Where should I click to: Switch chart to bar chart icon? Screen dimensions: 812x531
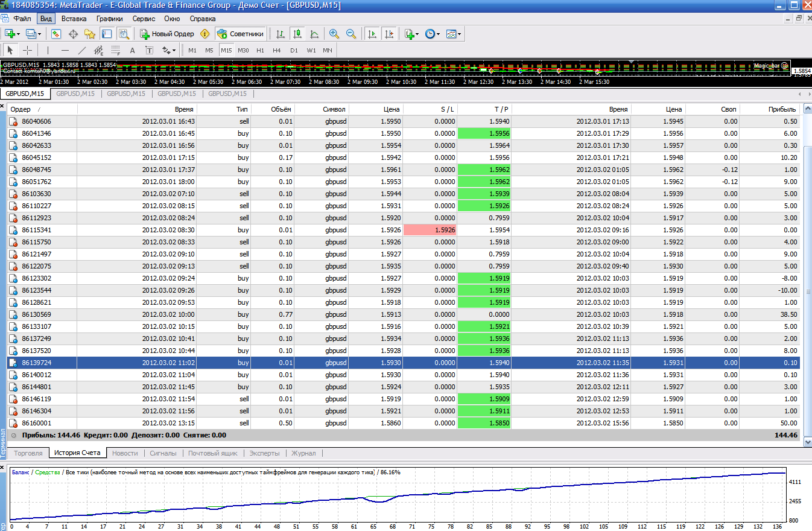[x=280, y=34]
